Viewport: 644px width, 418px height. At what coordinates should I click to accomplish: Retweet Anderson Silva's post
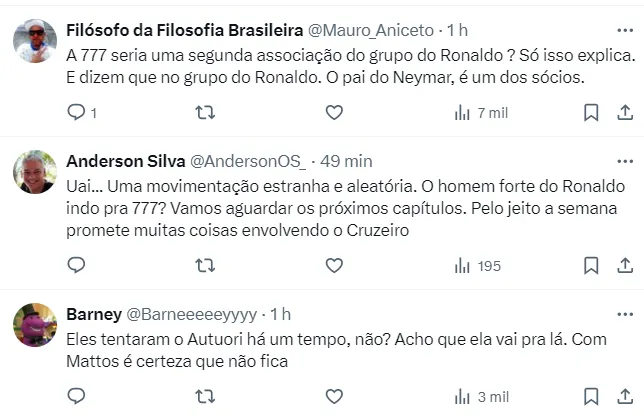(204, 265)
